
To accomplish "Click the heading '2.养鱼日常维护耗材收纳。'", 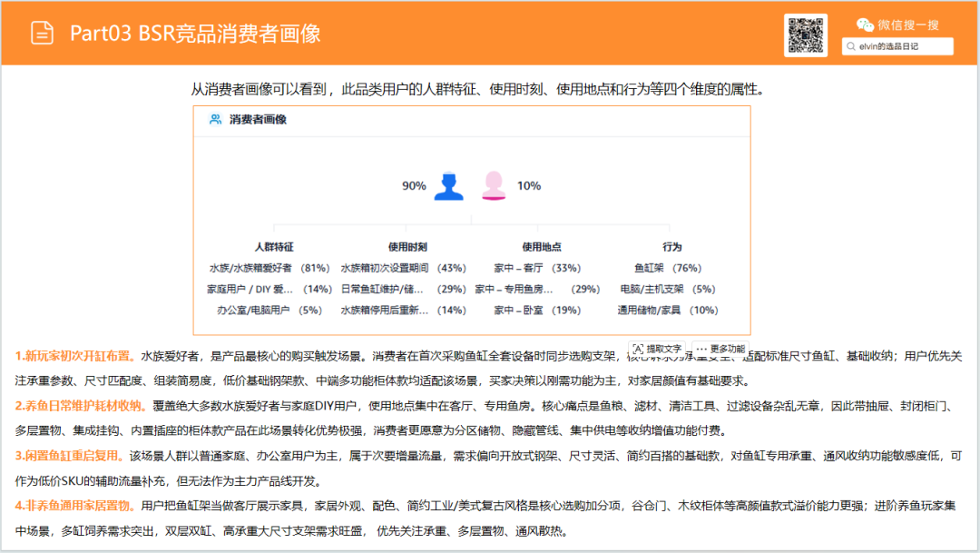I will click(83, 406).
